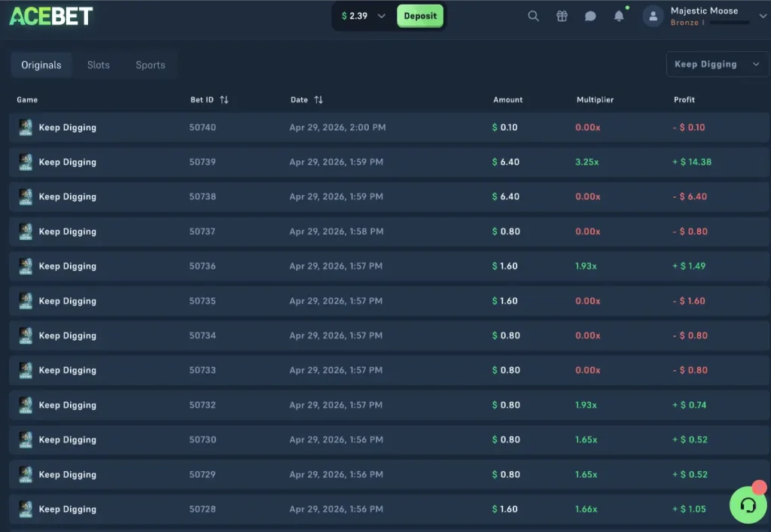Switch to the Slots tab
The image size is (771, 532).
(x=98, y=65)
